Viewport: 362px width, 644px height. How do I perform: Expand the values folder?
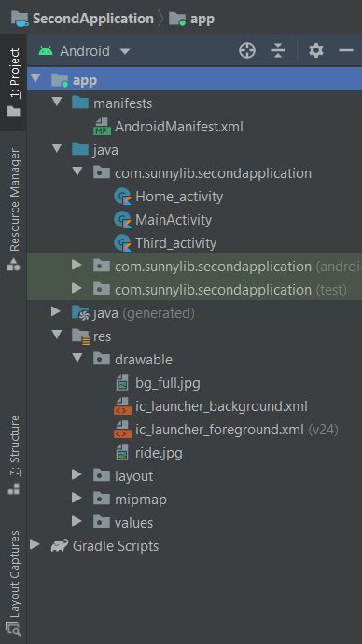77,521
